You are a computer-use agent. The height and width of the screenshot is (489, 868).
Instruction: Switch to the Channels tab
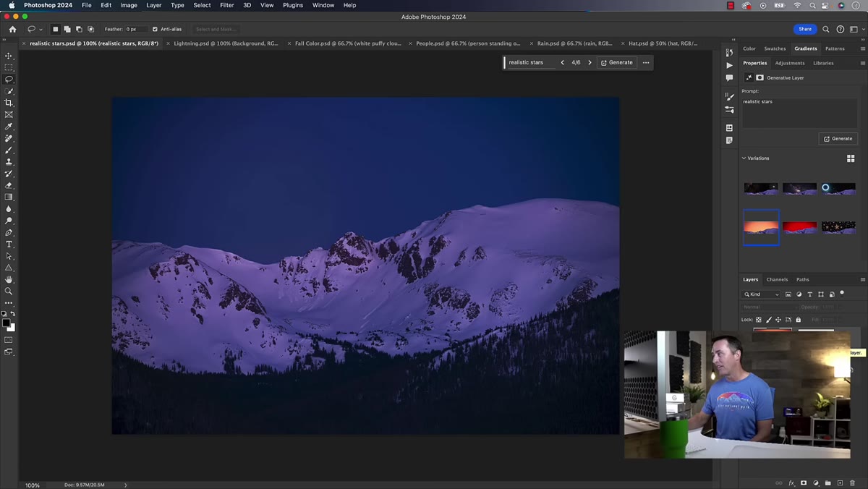click(x=777, y=279)
